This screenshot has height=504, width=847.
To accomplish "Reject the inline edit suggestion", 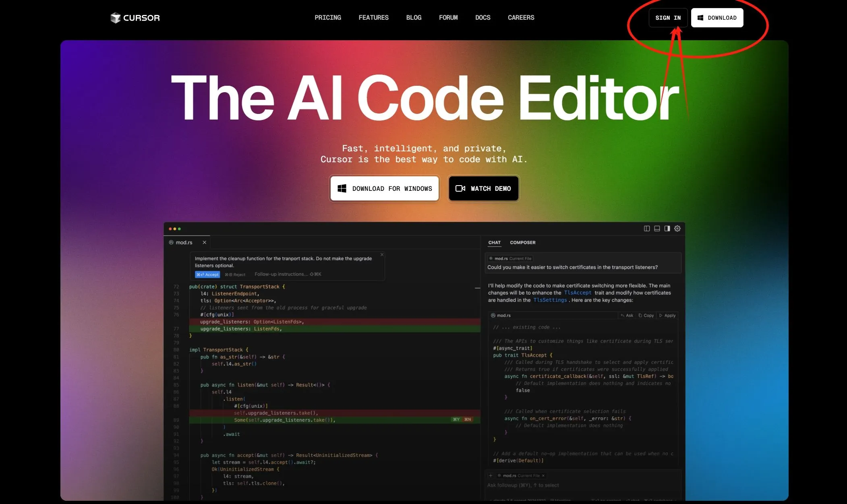I will (x=235, y=275).
